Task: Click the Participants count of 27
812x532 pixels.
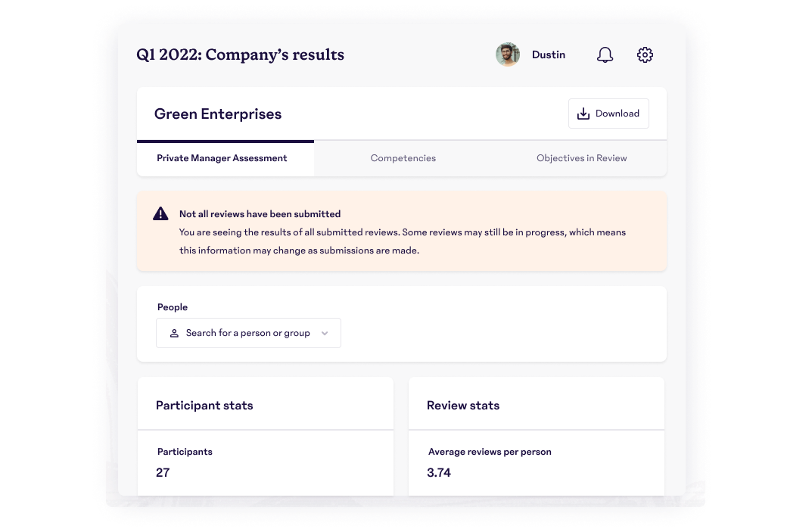Action: 163,472
